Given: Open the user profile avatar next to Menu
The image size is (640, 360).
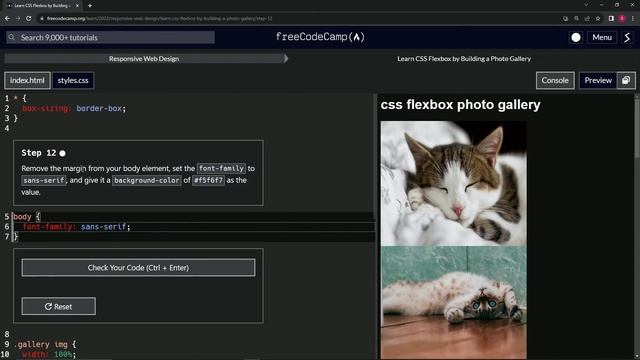Looking at the screenshot, I should (x=627, y=37).
